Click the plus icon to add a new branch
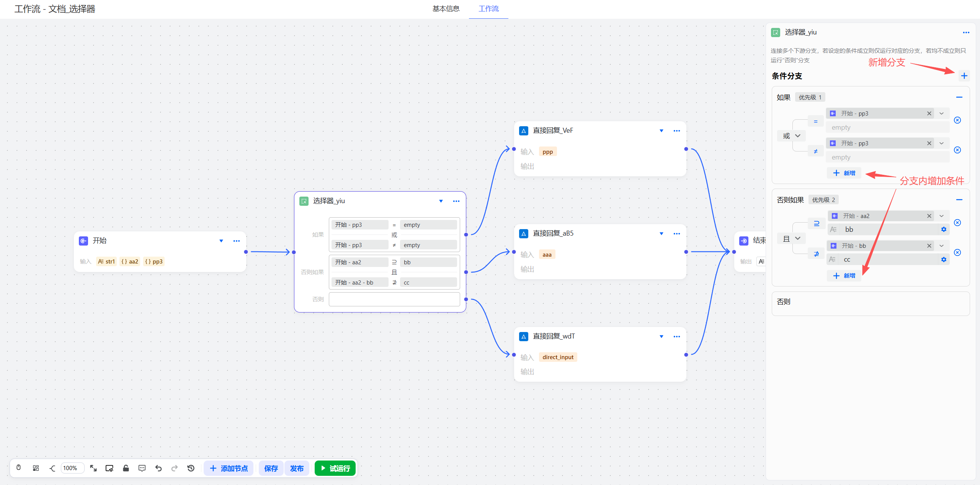 [x=964, y=75]
